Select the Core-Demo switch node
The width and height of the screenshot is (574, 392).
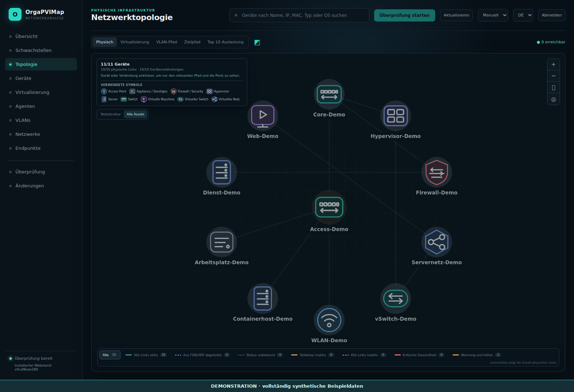pyautogui.click(x=329, y=94)
